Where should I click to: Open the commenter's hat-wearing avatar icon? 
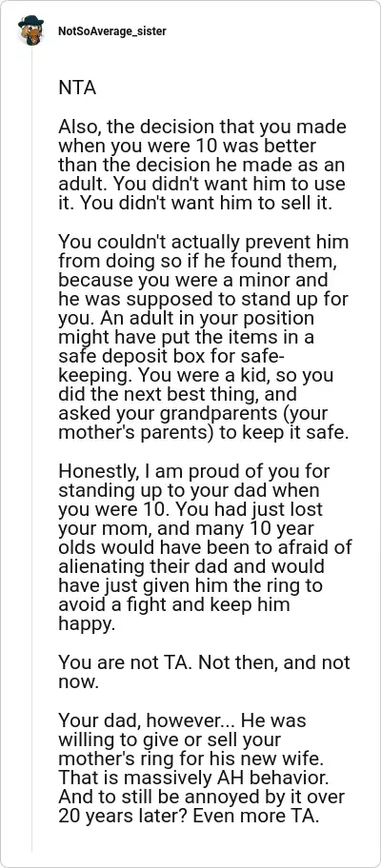(31, 31)
